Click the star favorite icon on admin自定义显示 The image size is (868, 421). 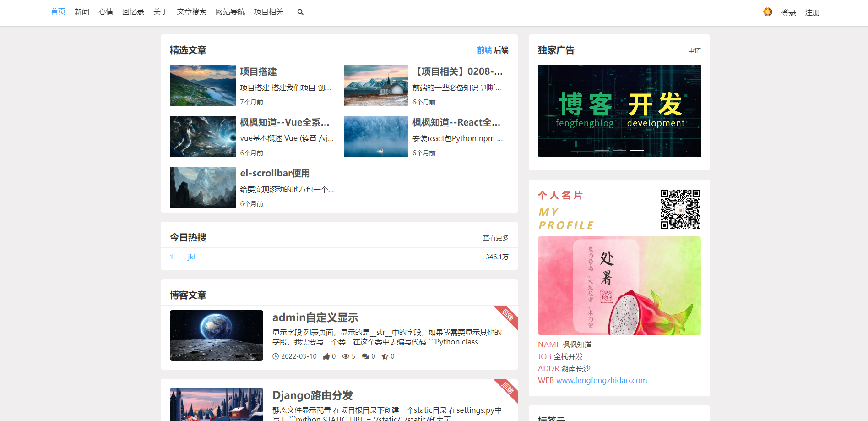click(x=385, y=356)
